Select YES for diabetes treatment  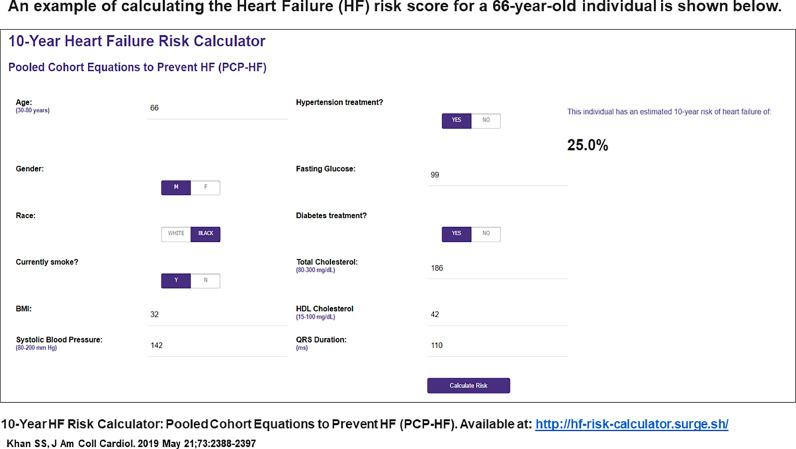click(x=456, y=234)
